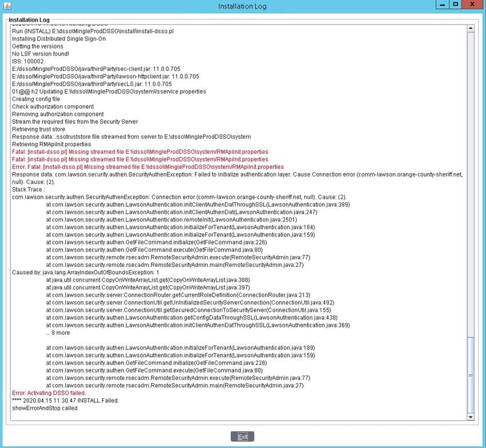Select 'Check authorization component' line
Viewport: 486px width, 448px height.
[x=53, y=107]
